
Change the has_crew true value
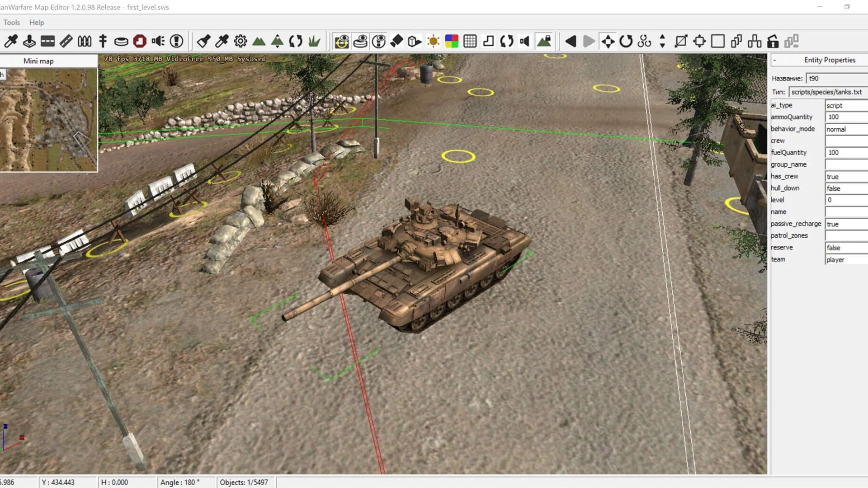pyautogui.click(x=846, y=177)
